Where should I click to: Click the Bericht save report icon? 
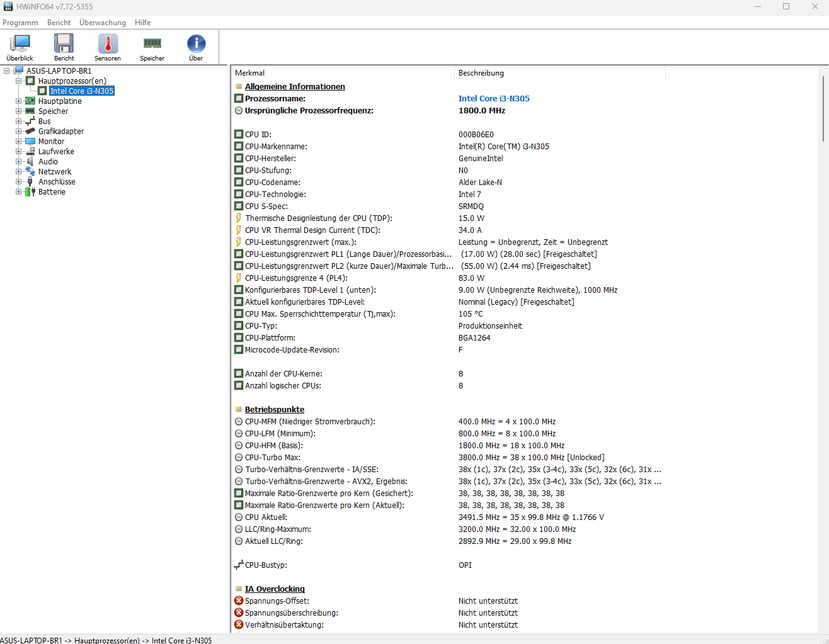[x=64, y=44]
